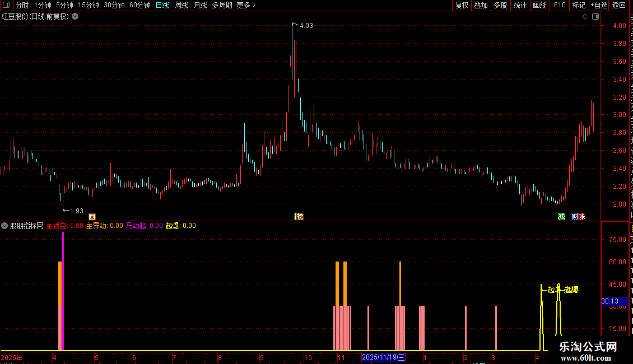Add stock via +自选 button
The height and width of the screenshot is (364, 633).
(599, 5)
